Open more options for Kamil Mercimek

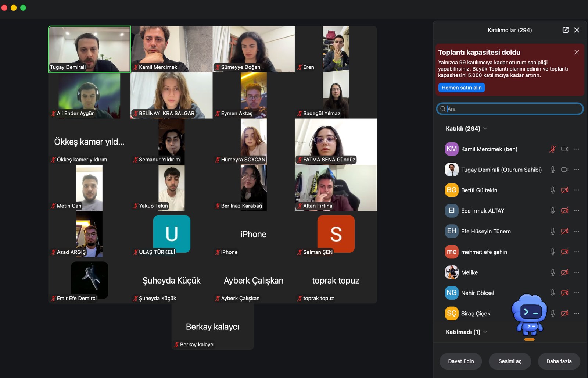(577, 149)
